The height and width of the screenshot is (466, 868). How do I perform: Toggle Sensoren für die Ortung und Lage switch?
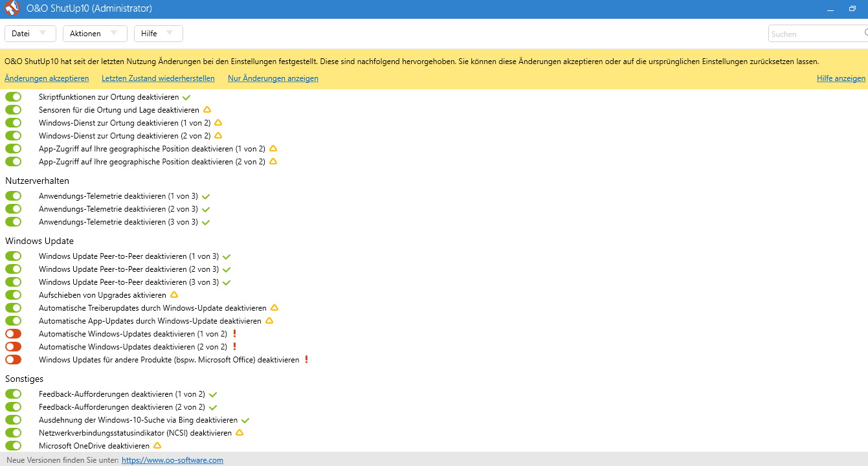(x=14, y=109)
